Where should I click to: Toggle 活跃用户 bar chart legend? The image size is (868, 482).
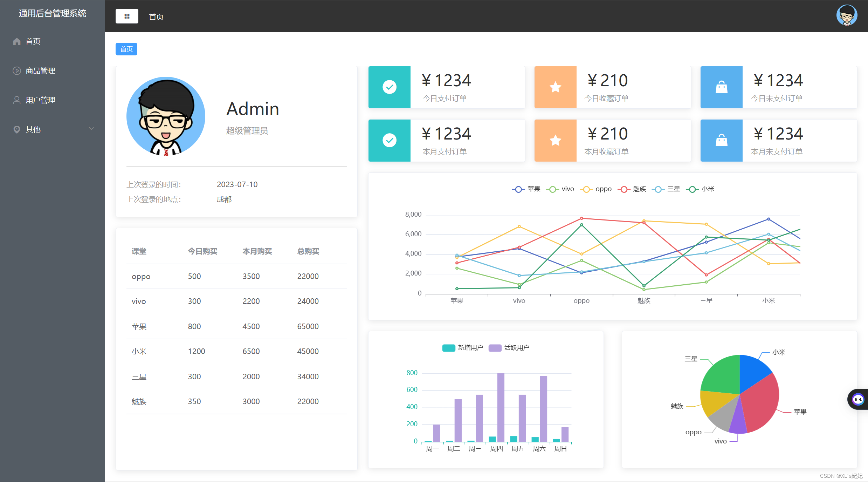(x=509, y=348)
